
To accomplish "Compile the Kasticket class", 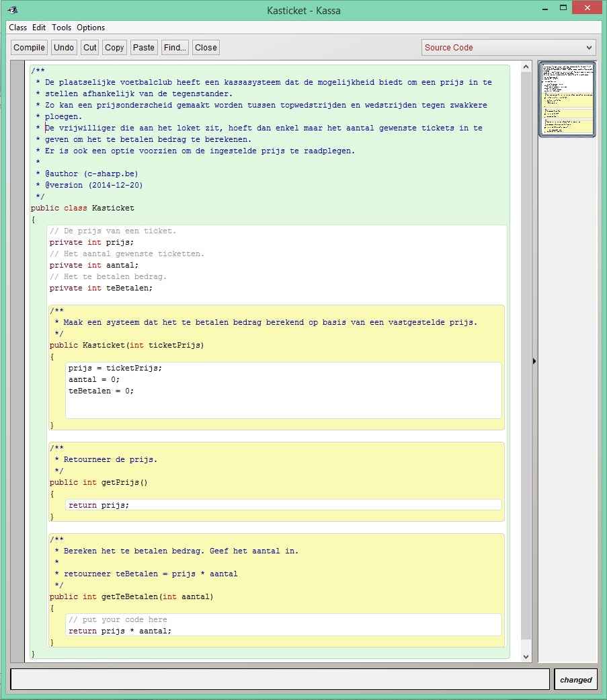I will tap(29, 47).
